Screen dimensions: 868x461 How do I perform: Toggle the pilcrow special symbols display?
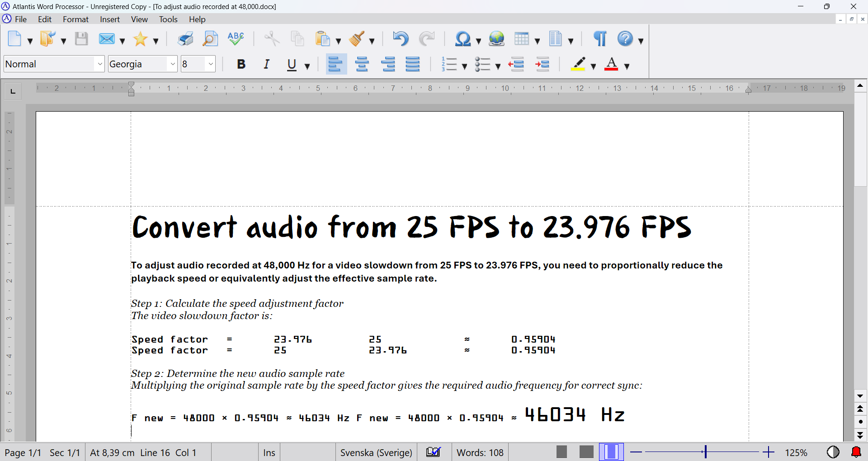coord(600,39)
